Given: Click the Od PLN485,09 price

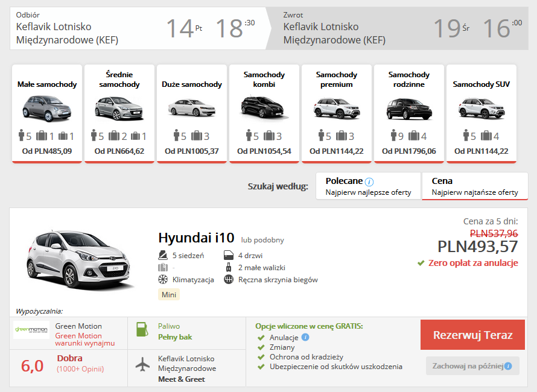Looking at the screenshot, I should point(47,151).
